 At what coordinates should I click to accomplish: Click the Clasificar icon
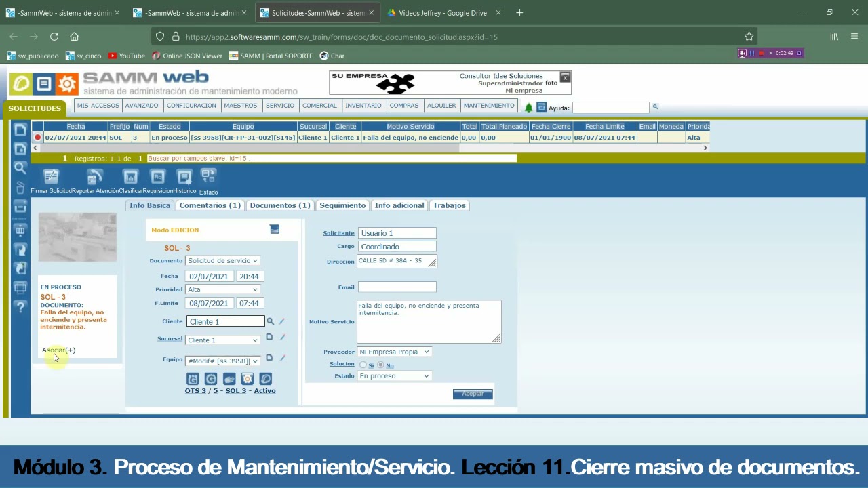(130, 177)
